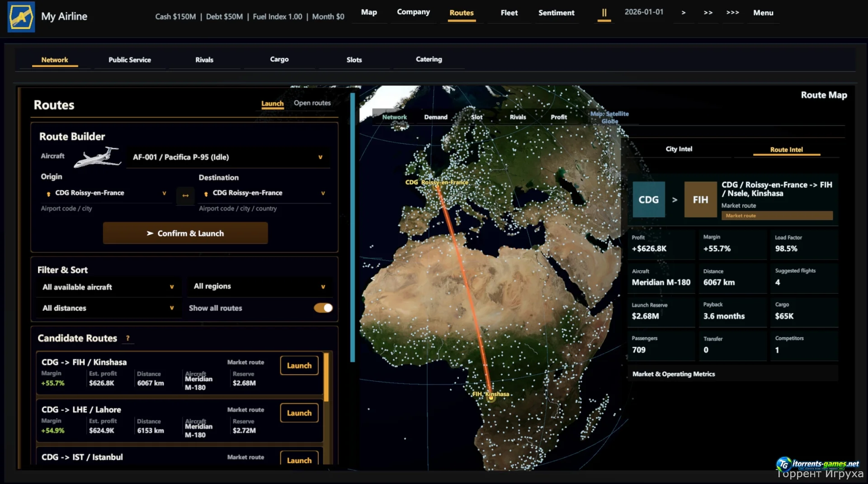Toggle the Show all routes switch
This screenshot has width=868, height=484.
[x=323, y=308]
